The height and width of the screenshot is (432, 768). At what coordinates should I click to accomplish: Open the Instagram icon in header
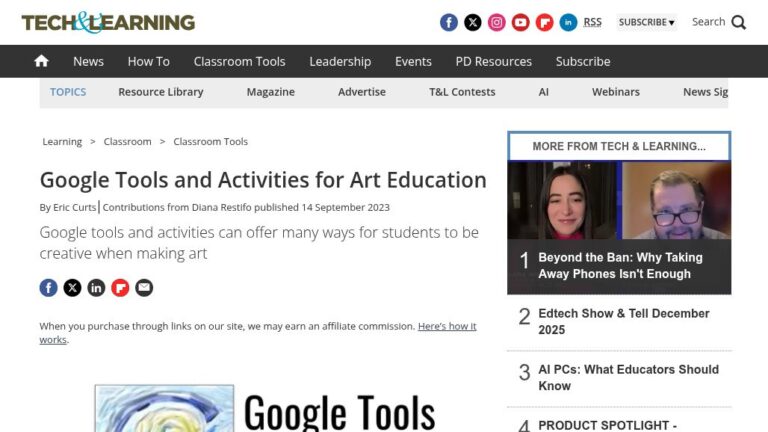point(497,23)
